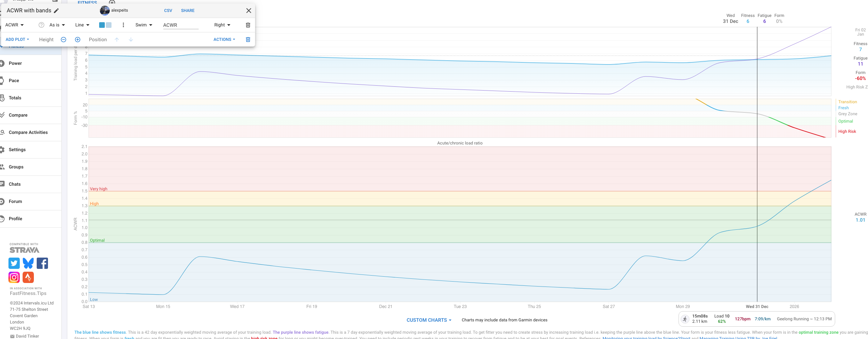Open the Bluesky butterfly icon
This screenshot has width=868, height=339.
point(28,263)
